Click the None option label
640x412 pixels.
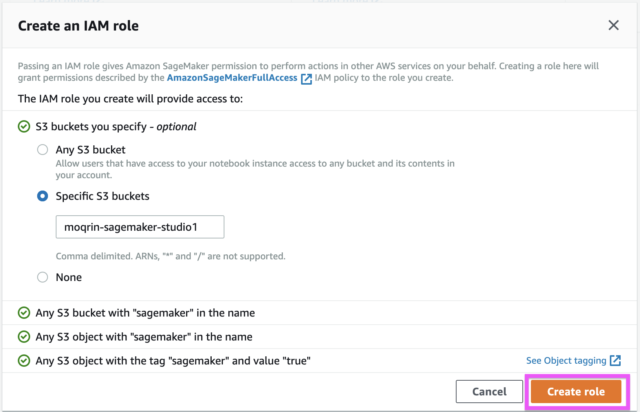tap(69, 277)
